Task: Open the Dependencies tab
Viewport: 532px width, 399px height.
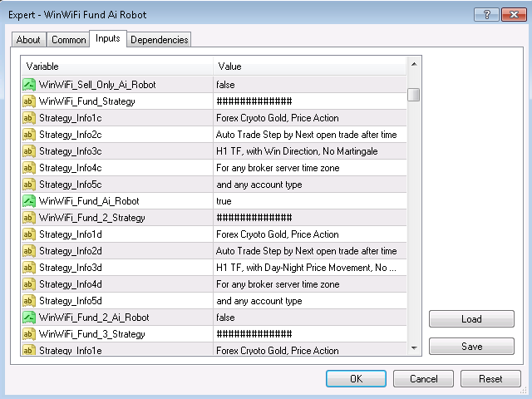Action: pos(159,40)
